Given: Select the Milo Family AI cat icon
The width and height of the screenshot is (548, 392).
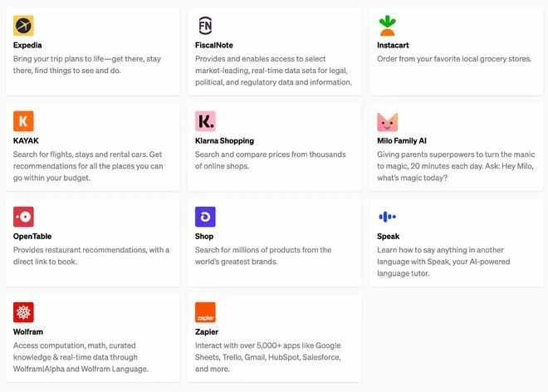Looking at the screenshot, I should (387, 122).
